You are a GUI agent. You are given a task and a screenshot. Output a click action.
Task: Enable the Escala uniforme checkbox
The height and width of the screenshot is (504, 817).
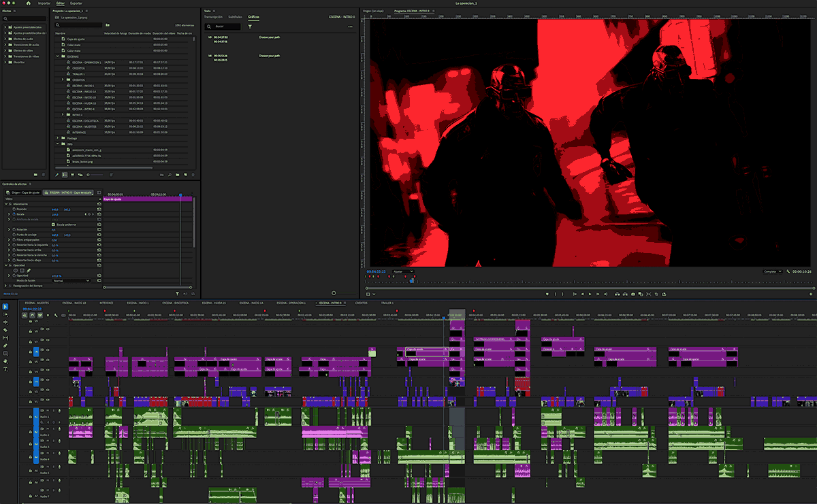(53, 224)
